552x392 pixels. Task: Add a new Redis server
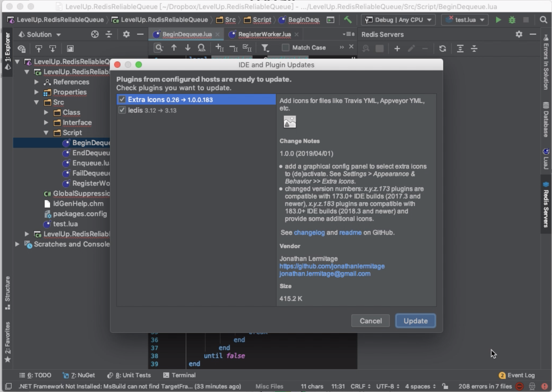point(397,48)
